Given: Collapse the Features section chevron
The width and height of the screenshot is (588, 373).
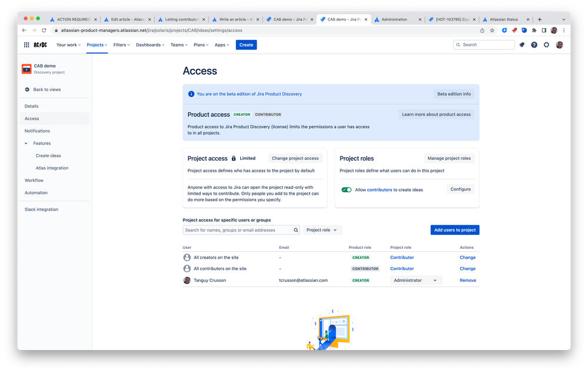Looking at the screenshot, I should (26, 143).
